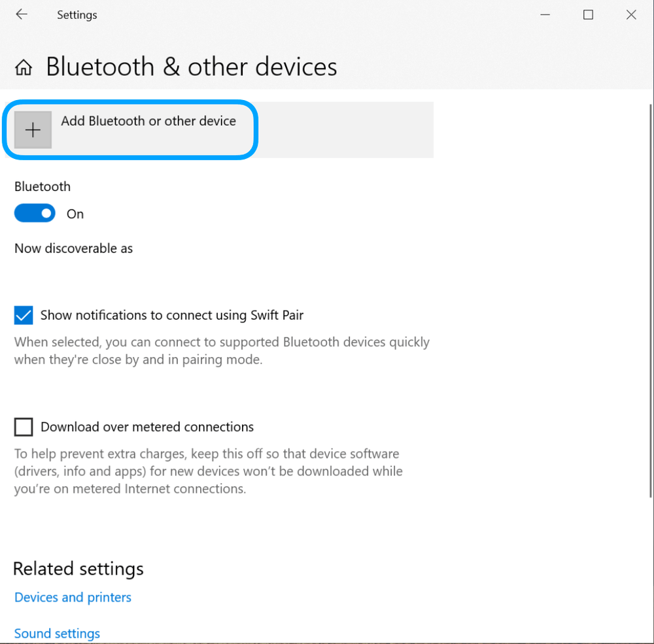Enable the Download over metered connections checkbox
Screen dimensions: 654x644
[x=24, y=428]
